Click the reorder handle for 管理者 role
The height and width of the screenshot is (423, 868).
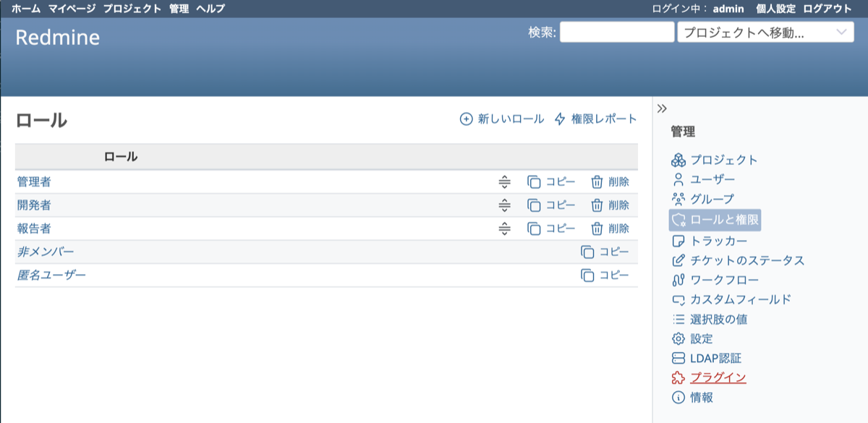coord(505,182)
